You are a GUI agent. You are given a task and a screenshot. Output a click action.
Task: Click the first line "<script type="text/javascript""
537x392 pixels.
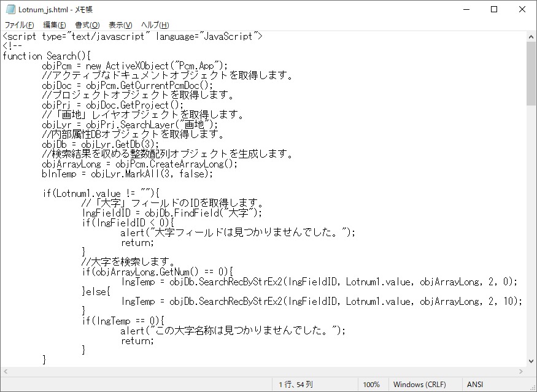[132, 36]
